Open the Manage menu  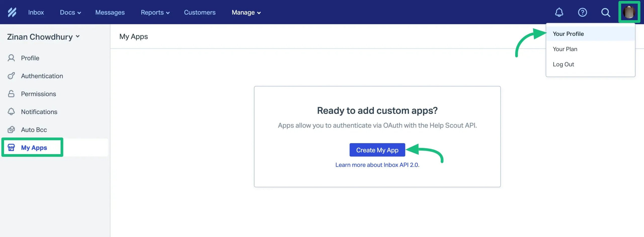click(x=246, y=12)
